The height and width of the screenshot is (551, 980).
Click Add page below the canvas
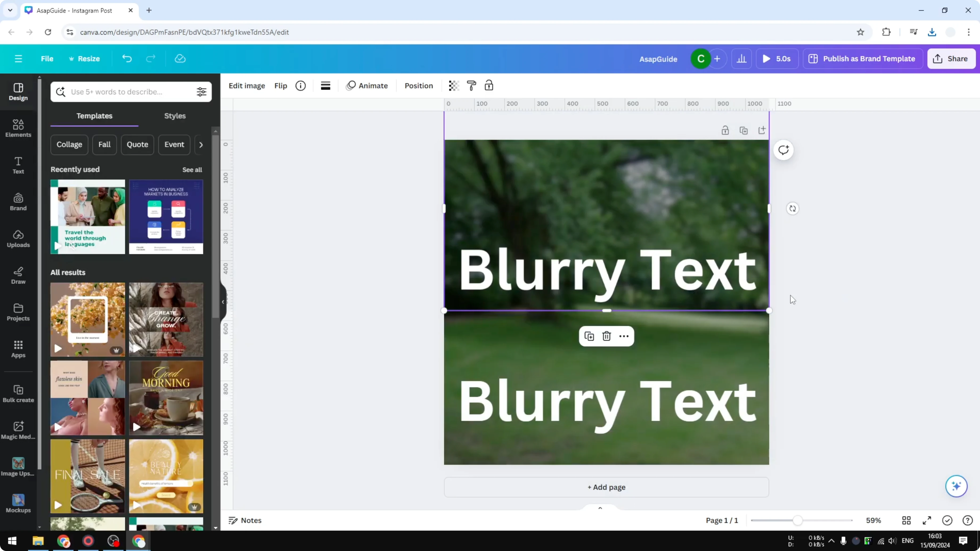606,487
